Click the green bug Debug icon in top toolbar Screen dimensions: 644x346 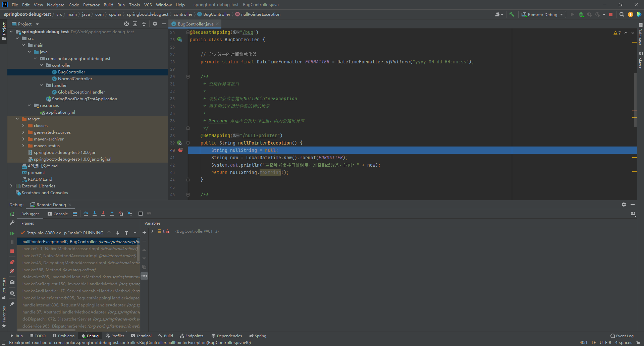coord(581,14)
